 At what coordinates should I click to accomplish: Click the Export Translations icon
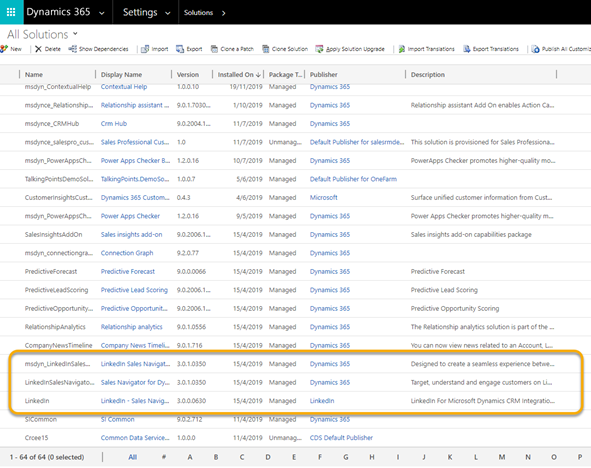pos(467,49)
